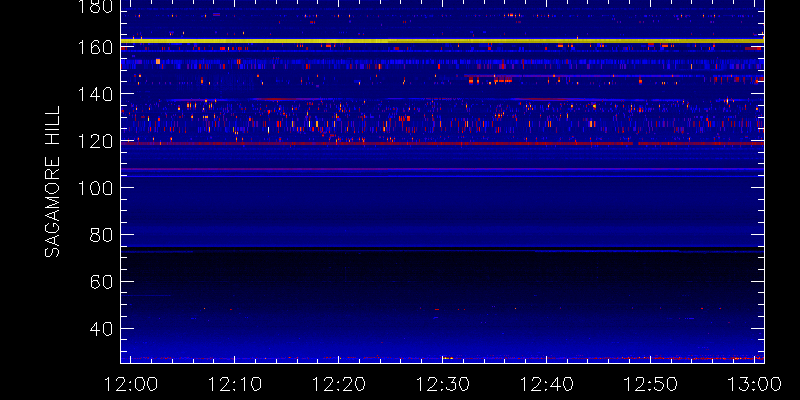Viewport: 800px width, 400px height.
Task: Click the 60 frequency axis label
Action: pos(102,282)
